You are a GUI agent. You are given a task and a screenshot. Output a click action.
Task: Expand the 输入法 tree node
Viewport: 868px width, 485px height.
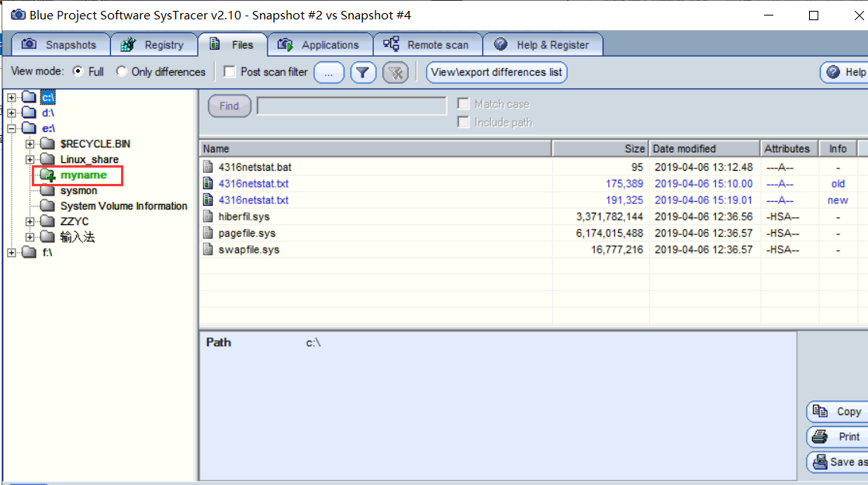click(30, 237)
